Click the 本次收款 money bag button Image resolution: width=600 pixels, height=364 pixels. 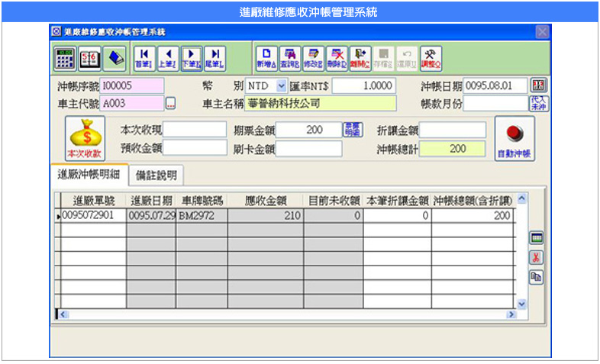pos(84,138)
